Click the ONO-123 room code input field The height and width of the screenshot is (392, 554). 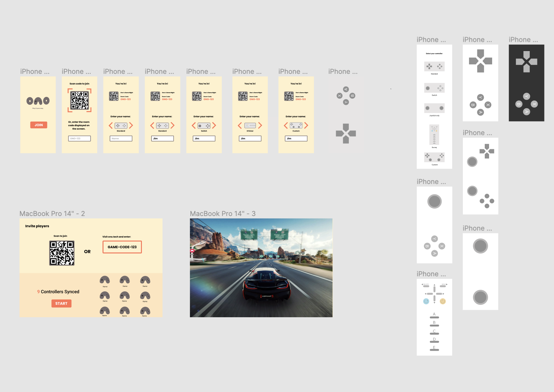tap(79, 138)
